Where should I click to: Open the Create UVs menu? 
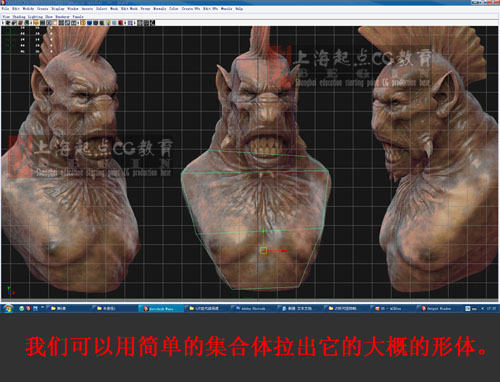pos(190,9)
